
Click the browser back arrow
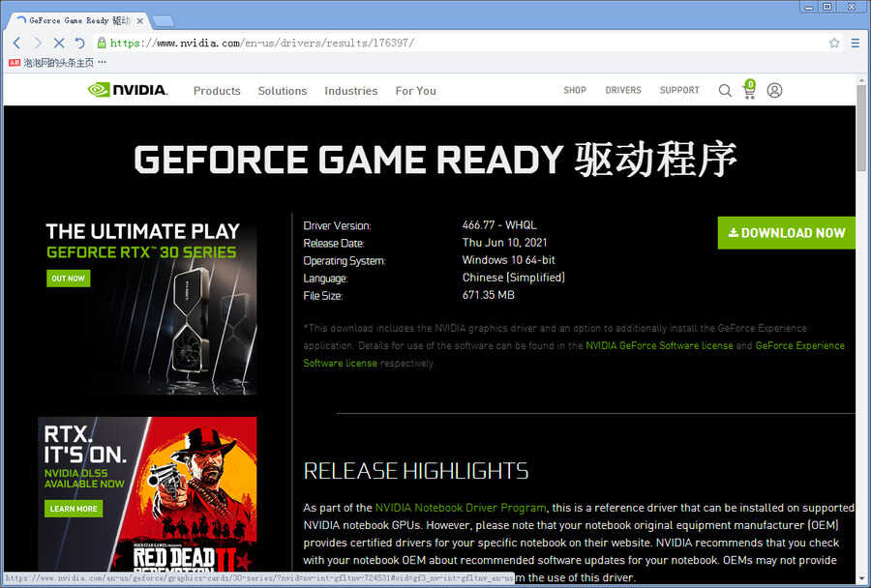tap(16, 43)
